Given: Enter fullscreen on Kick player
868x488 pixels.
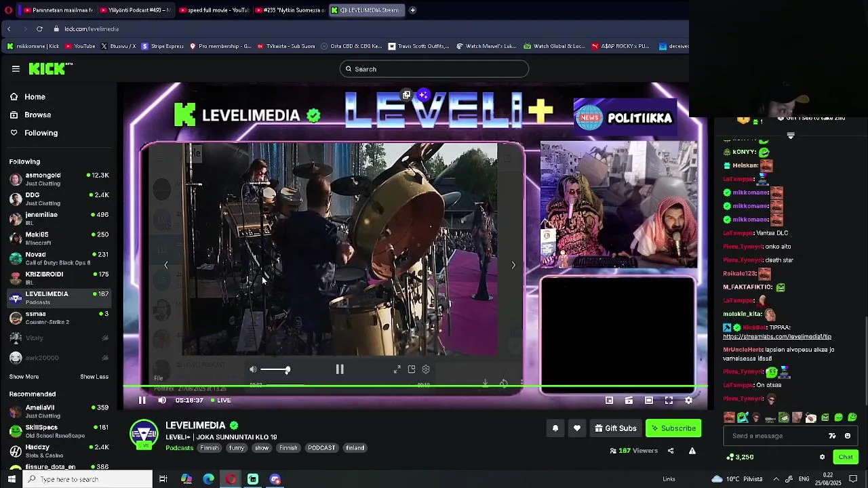Looking at the screenshot, I should [669, 401].
